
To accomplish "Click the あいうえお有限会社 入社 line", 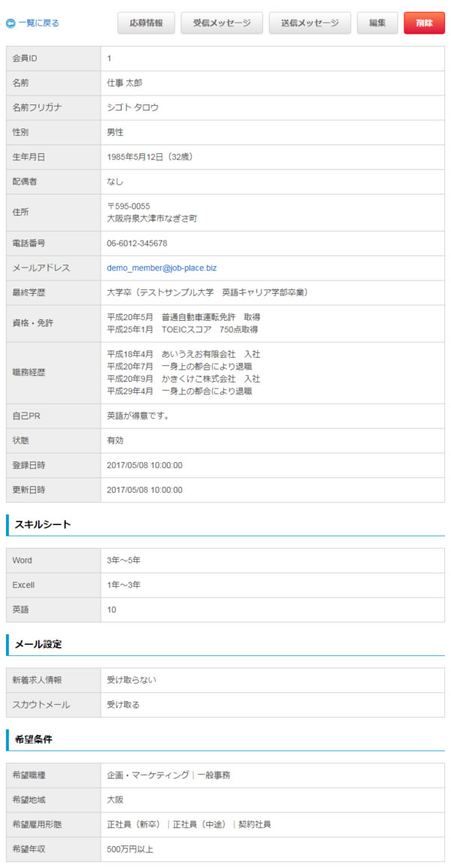I will (x=183, y=354).
